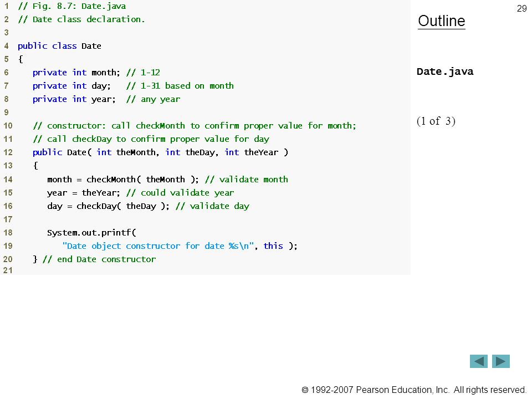Click the comment '// end Date constructor'
The width and height of the screenshot is (532, 399).
pyautogui.click(x=99, y=259)
